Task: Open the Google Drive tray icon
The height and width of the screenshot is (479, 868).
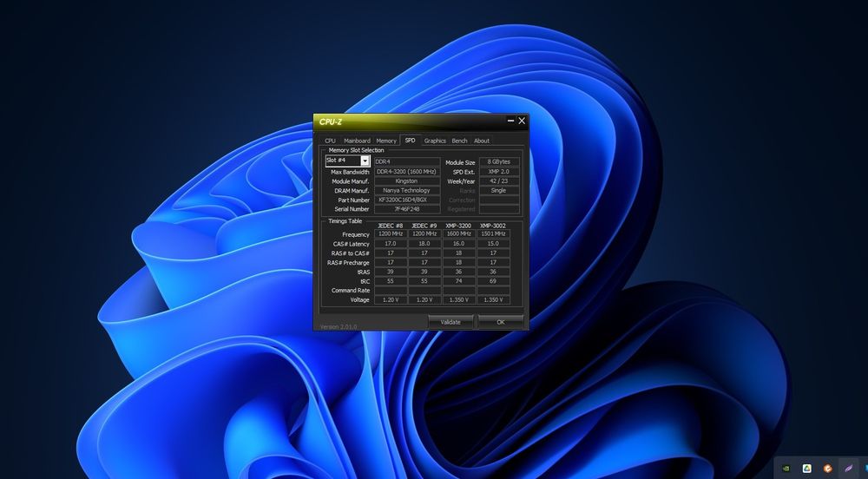Action: pyautogui.click(x=807, y=469)
